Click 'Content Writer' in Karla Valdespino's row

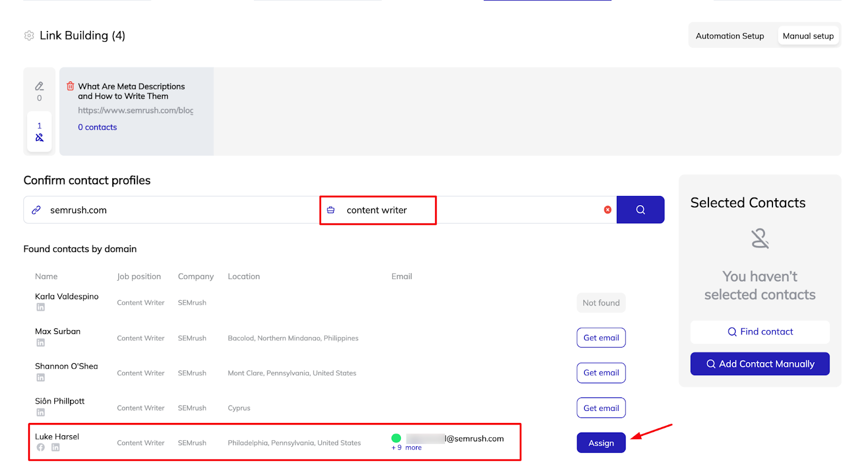click(x=141, y=303)
